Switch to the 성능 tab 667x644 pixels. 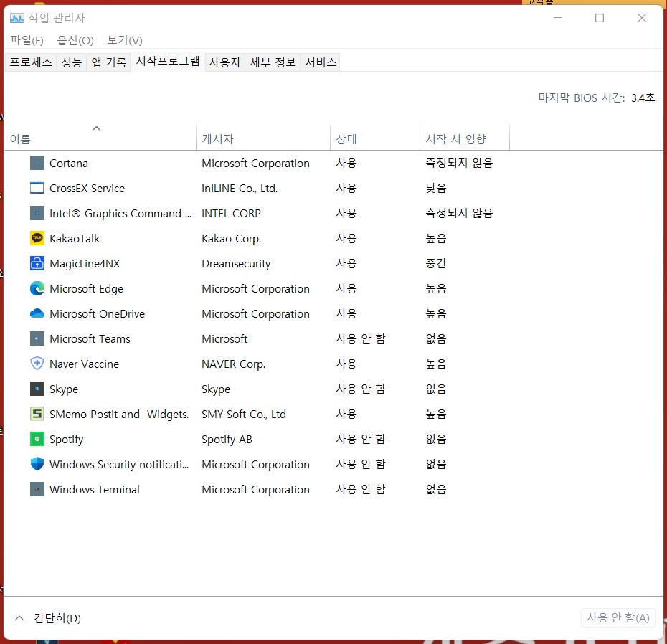[72, 62]
